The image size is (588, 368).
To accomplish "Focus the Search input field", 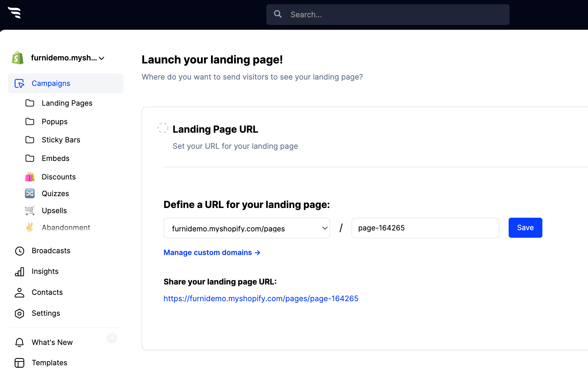I will (388, 15).
